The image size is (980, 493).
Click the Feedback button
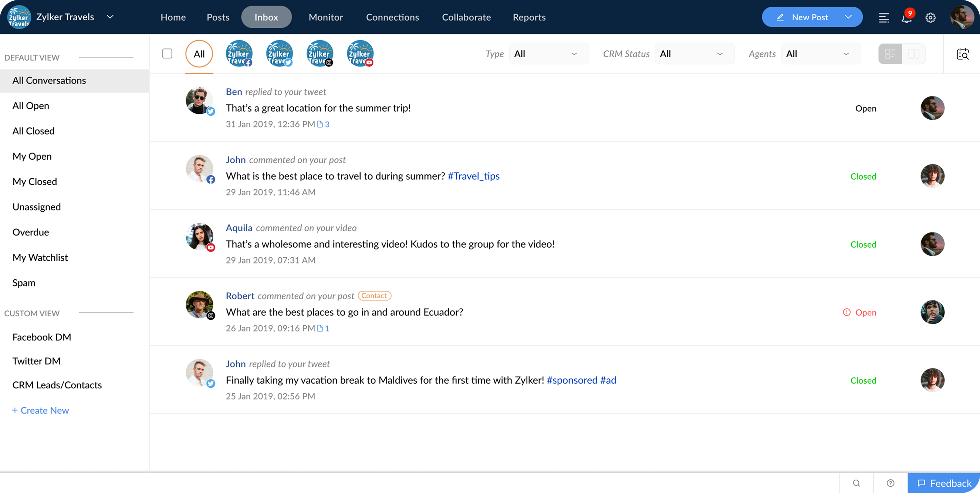coord(944,483)
